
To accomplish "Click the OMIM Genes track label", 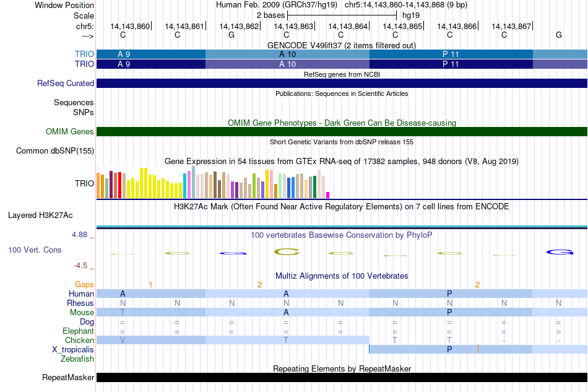I will 69,132.
